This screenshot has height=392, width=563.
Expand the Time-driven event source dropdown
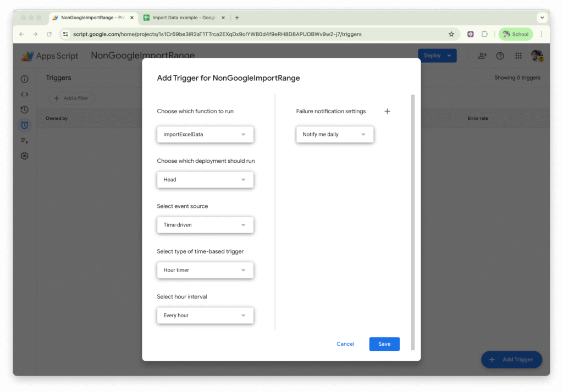tap(205, 225)
